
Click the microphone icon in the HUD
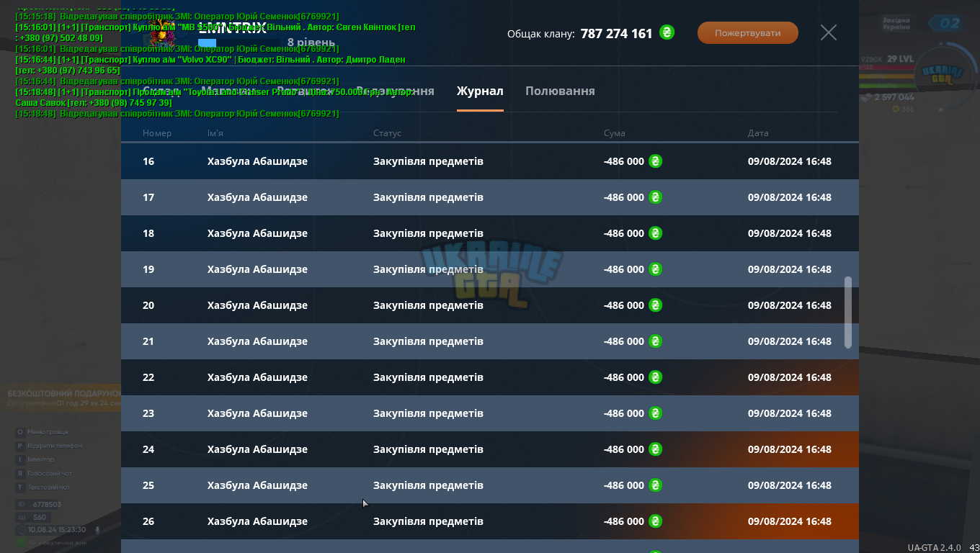[97, 530]
